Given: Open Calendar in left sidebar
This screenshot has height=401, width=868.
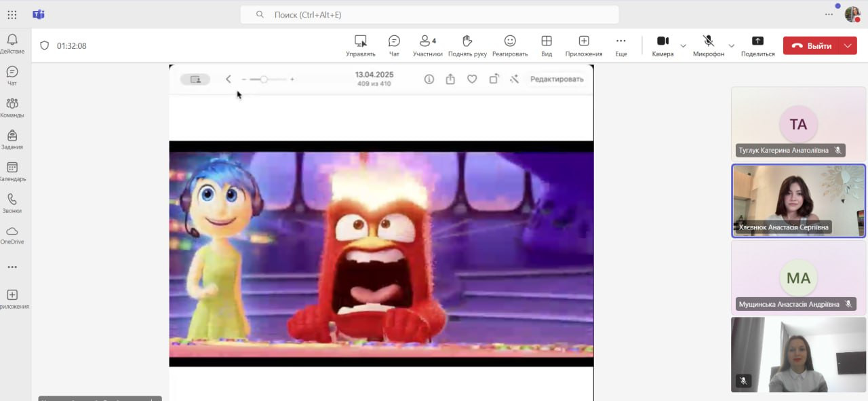Looking at the screenshot, I should pos(12,171).
